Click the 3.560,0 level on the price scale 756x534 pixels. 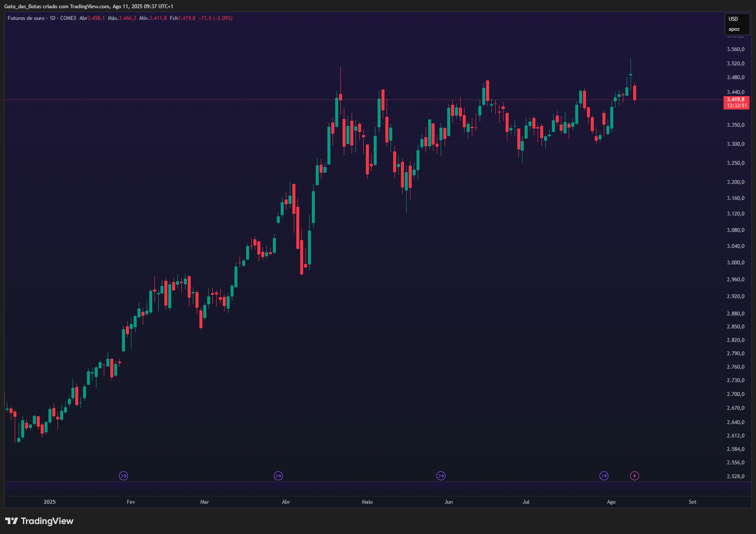tap(737, 50)
